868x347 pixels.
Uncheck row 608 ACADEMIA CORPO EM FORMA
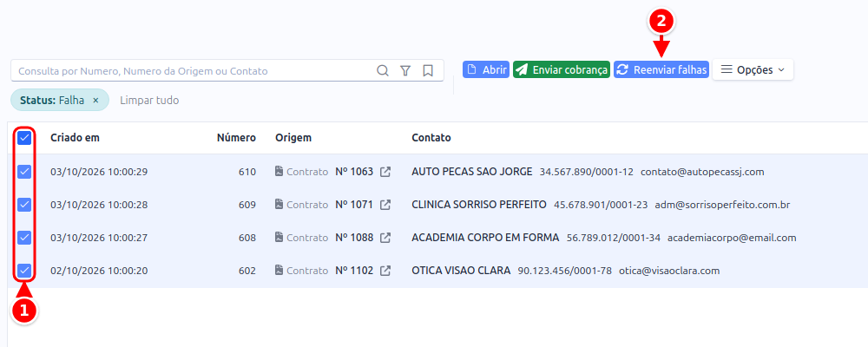24,238
